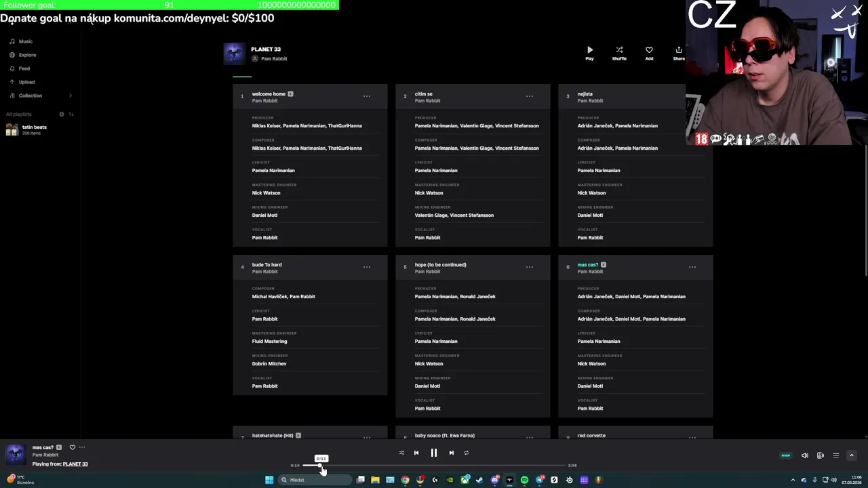The image size is (868, 488).
Task: Select hatehatehate (H8) track title
Action: 273,436
